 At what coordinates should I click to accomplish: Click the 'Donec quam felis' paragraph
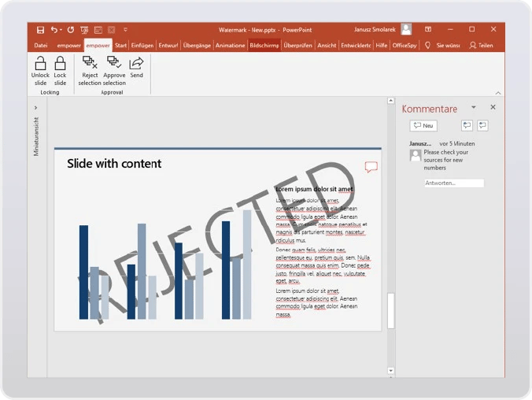323,265
